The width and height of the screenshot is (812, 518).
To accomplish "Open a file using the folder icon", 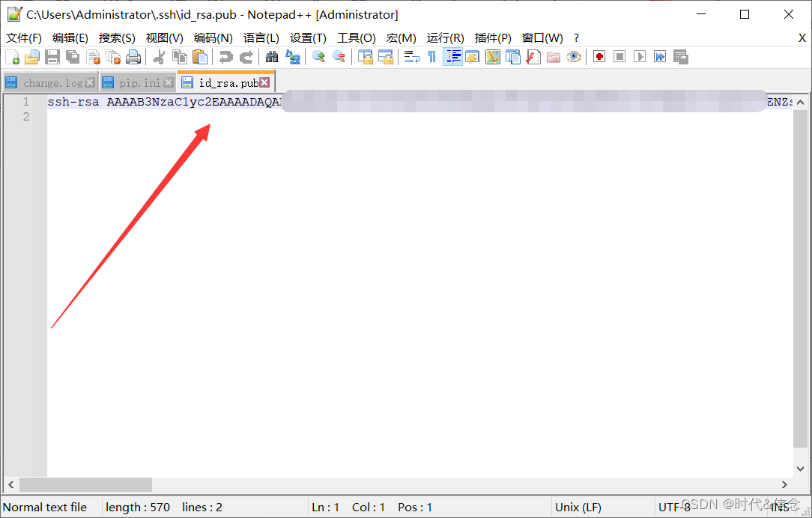I will point(32,57).
